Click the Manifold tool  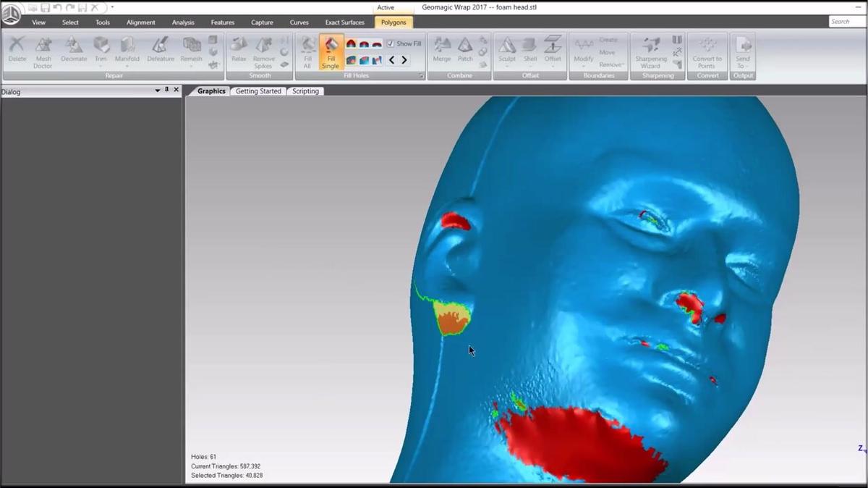coord(127,51)
